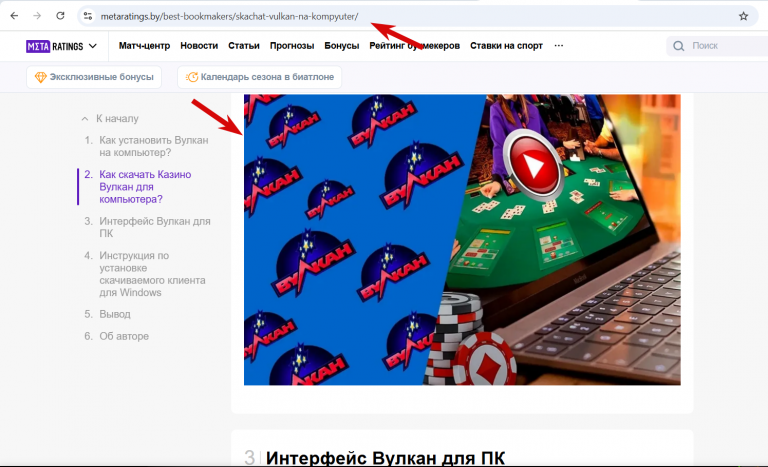The width and height of the screenshot is (768, 467).
Task: Collapse contents with К началу chevron
Action: 85,119
